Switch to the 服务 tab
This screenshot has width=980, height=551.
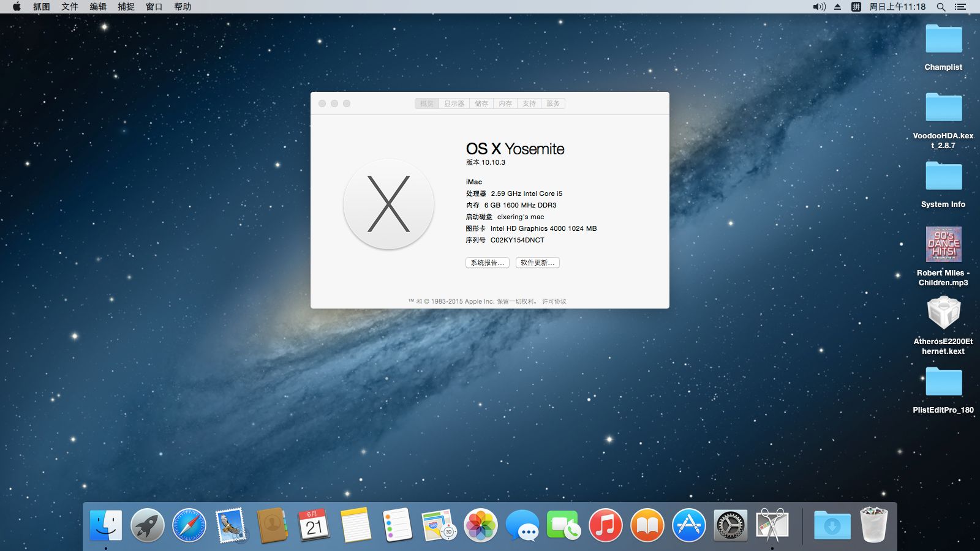(x=553, y=103)
